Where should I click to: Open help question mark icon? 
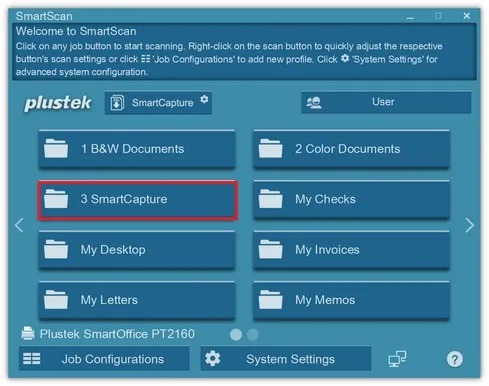click(x=455, y=359)
